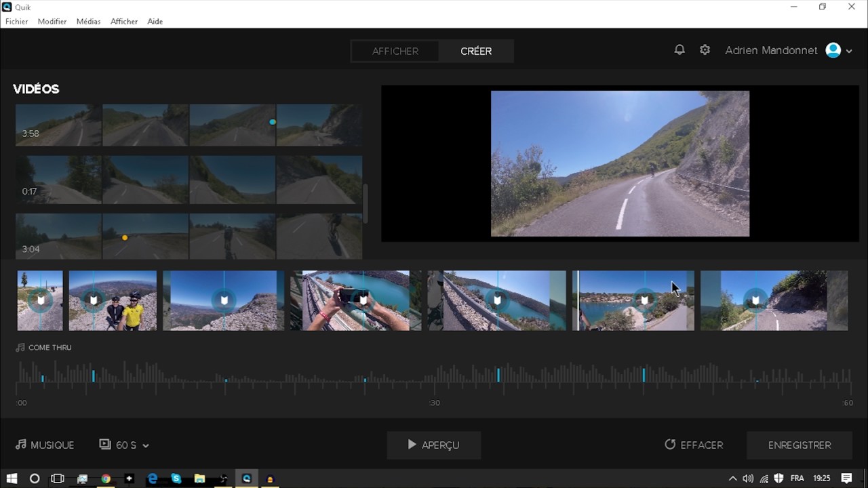Click the music note icon beside COME THRU
Image resolution: width=868 pixels, height=488 pixels.
point(20,348)
